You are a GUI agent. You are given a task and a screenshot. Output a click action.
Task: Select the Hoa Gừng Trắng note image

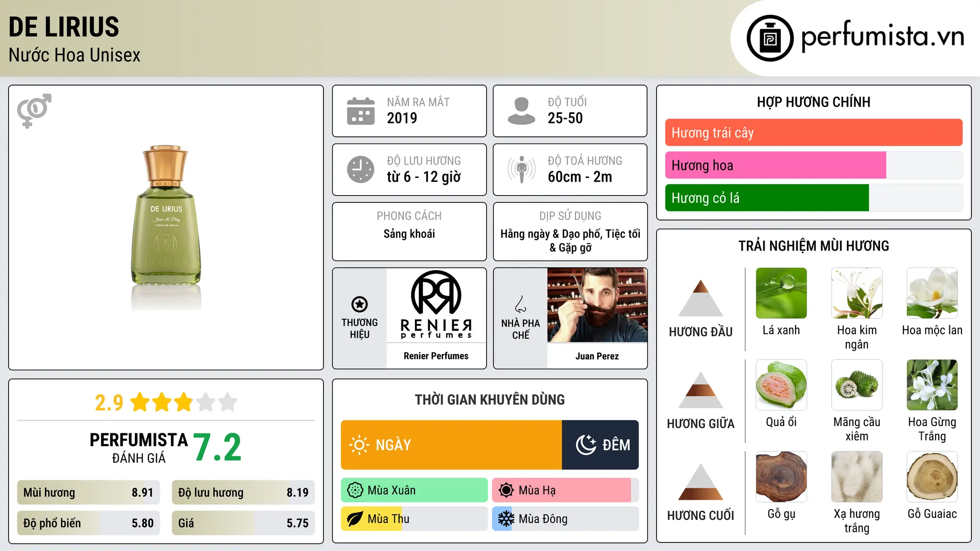pyautogui.click(x=932, y=385)
